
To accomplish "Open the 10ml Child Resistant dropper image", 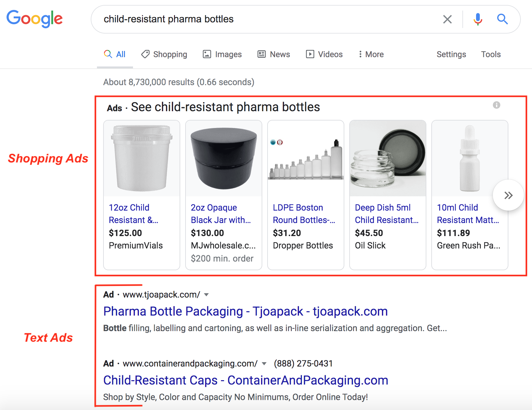I will point(470,158).
